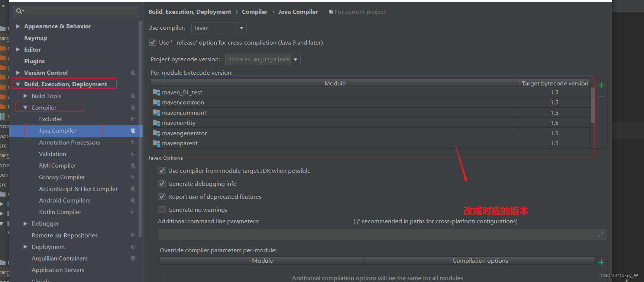Collapse Build, Execution, Deployment node
This screenshot has width=644, height=282.
click(18, 84)
